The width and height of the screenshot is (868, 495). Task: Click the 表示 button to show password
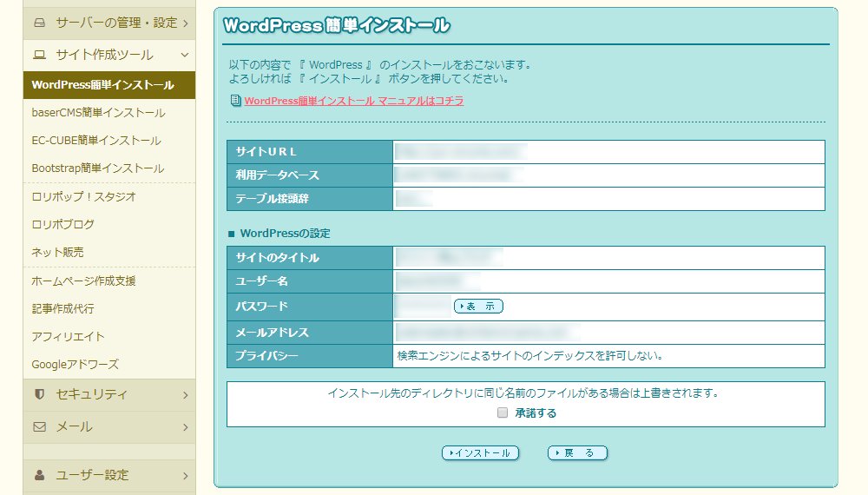[478, 307]
